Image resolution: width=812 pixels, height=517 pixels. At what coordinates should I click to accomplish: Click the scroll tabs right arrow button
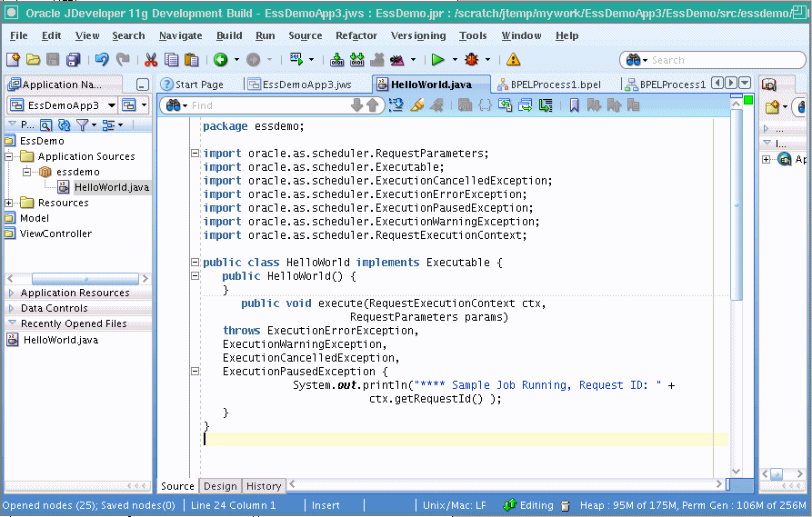tap(731, 83)
